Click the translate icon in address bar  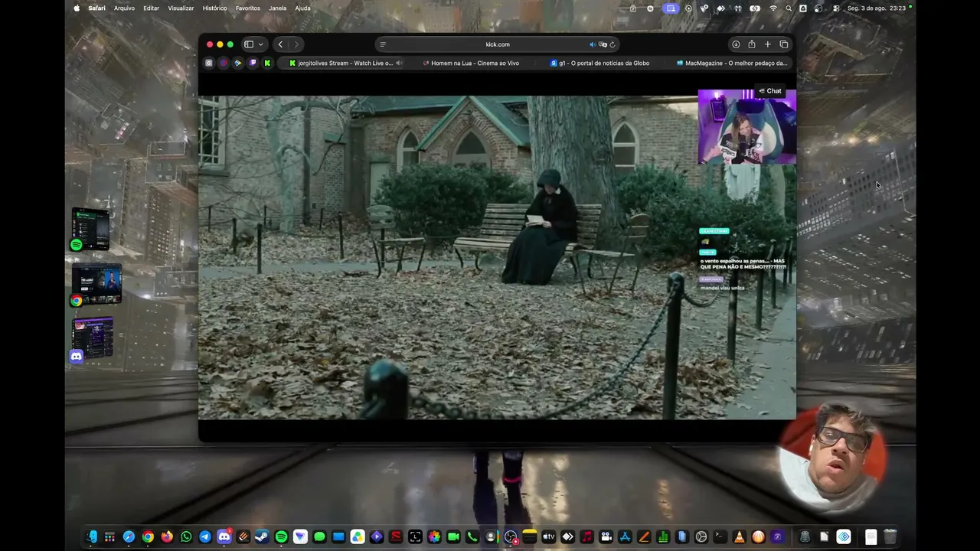[603, 44]
